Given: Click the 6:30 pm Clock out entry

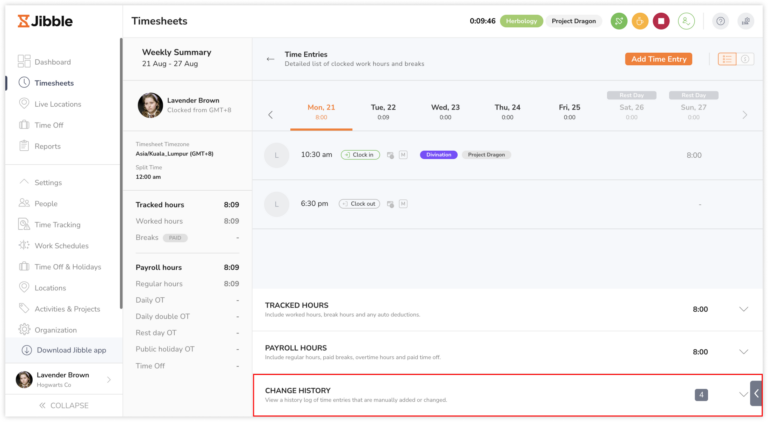Looking at the screenshot, I should [507, 204].
